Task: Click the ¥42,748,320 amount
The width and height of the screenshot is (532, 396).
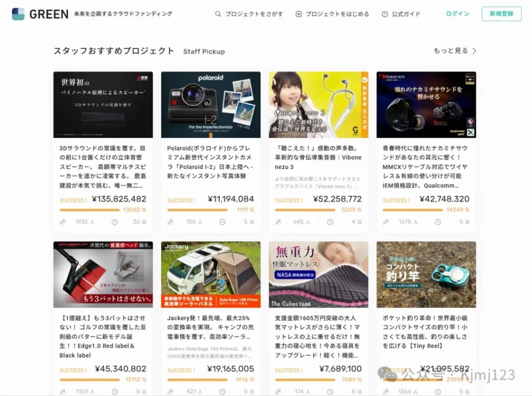Action: (x=445, y=199)
